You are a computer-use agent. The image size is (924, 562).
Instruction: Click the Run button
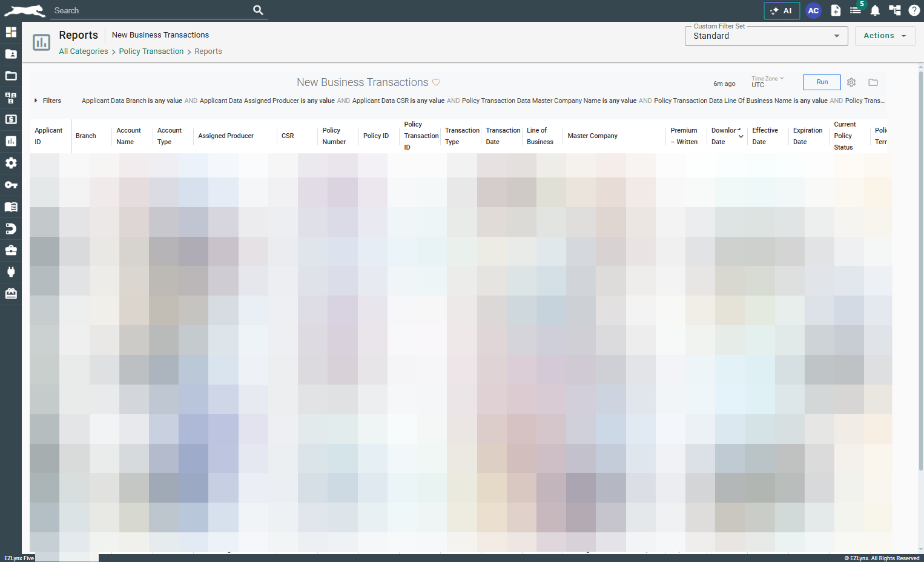(822, 82)
